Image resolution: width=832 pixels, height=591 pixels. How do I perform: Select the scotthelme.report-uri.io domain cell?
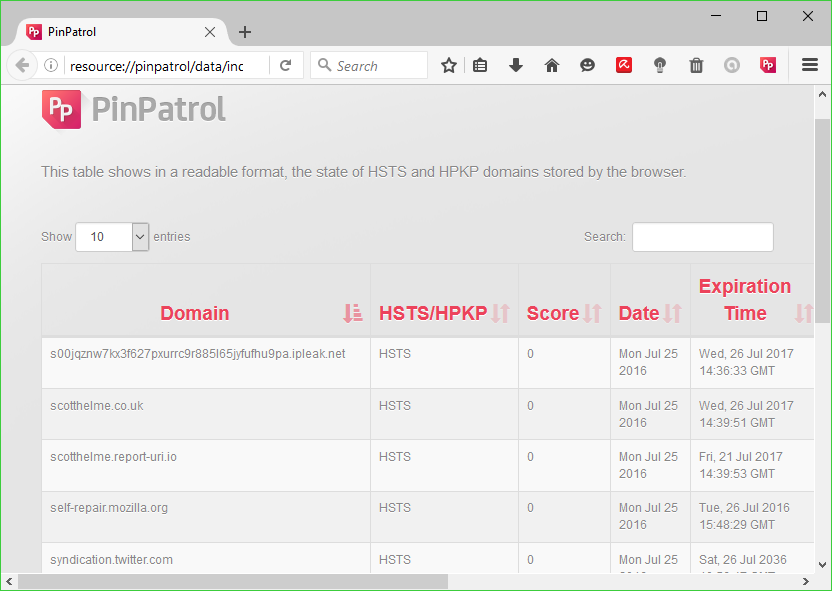point(206,465)
